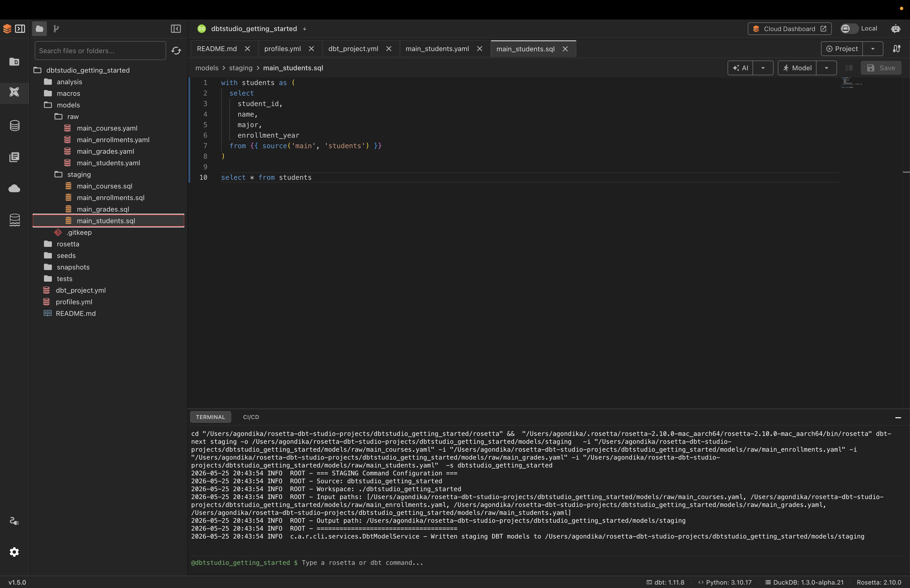This screenshot has width=910, height=588.
Task: Open the AI button dropdown arrow
Action: pos(763,68)
